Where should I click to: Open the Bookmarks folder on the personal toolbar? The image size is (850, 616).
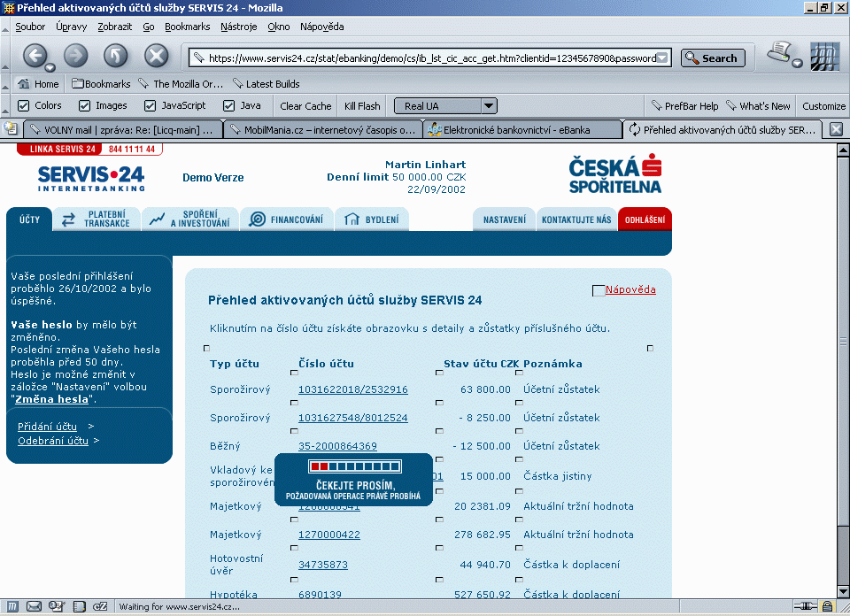[101, 84]
